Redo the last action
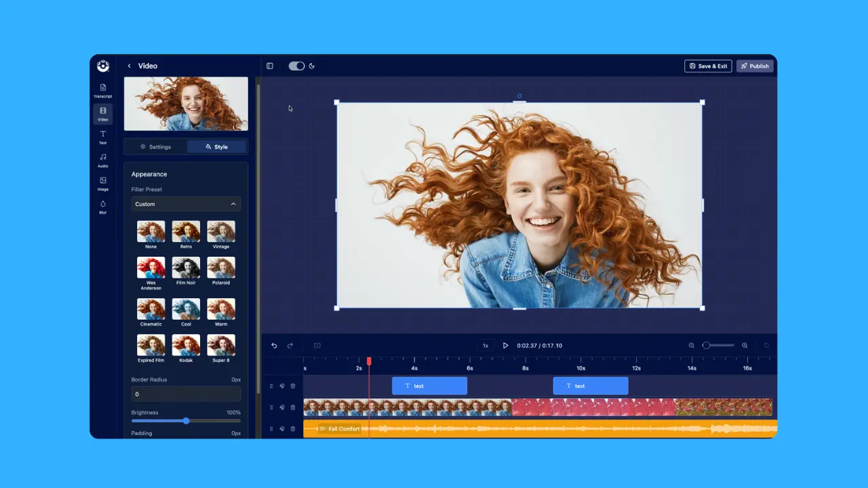Screen dimensions: 868x488 (290, 345)
